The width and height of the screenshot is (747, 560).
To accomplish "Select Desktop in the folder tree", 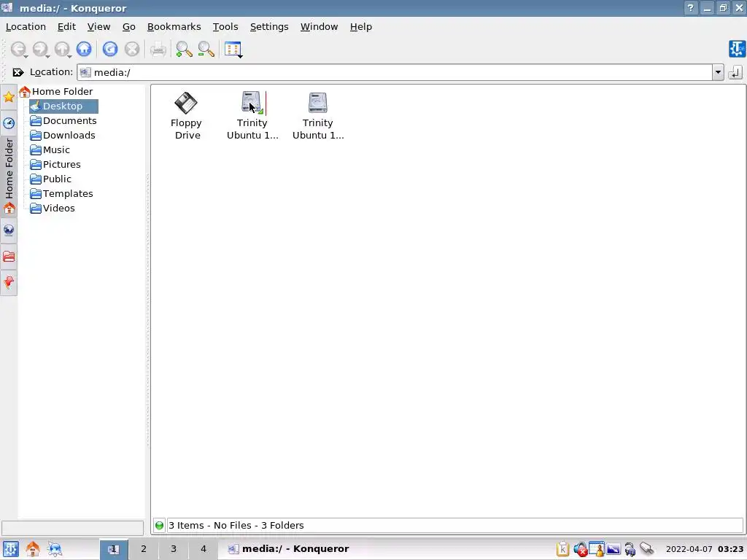I will coord(63,106).
